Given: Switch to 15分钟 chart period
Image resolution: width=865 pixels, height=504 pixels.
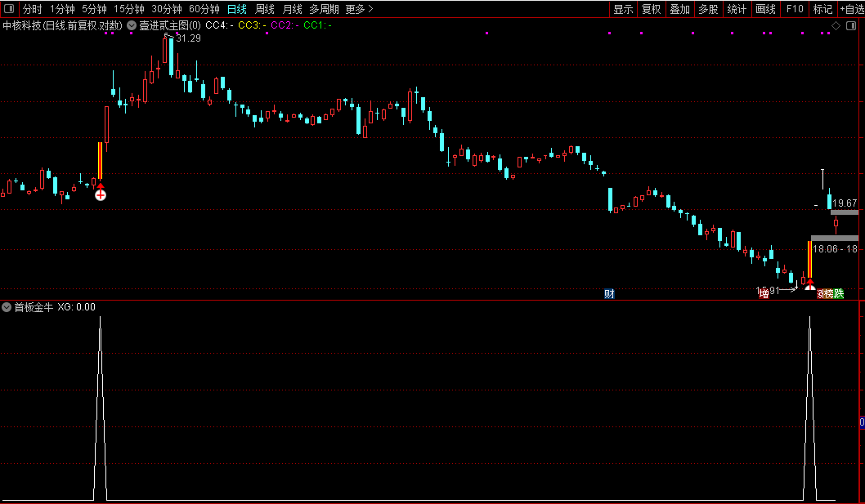Looking at the screenshot, I should [128, 9].
